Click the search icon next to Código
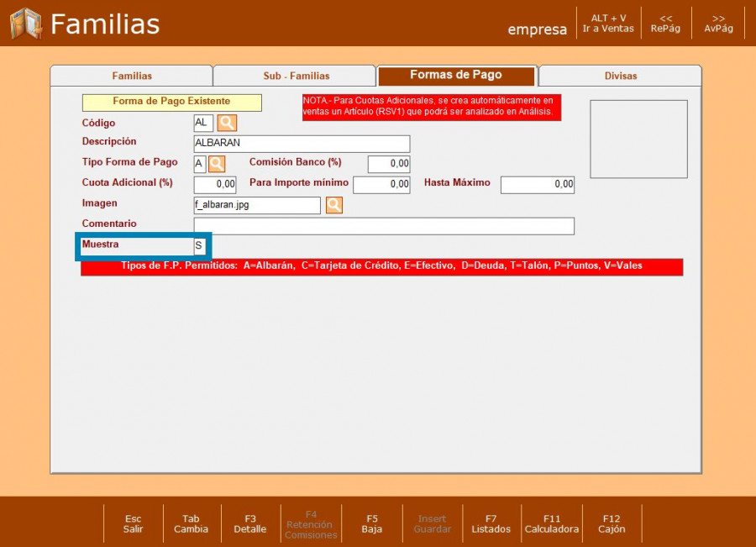The image size is (756, 547). [227, 124]
